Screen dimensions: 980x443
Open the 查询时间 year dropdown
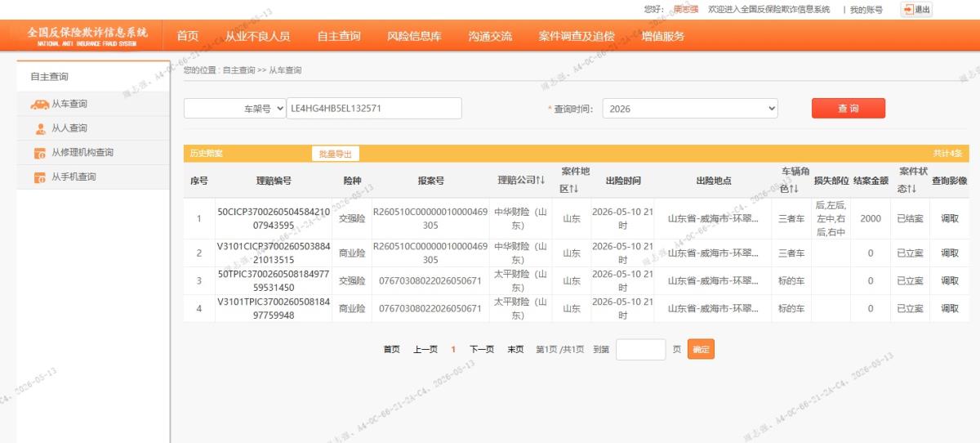(690, 109)
